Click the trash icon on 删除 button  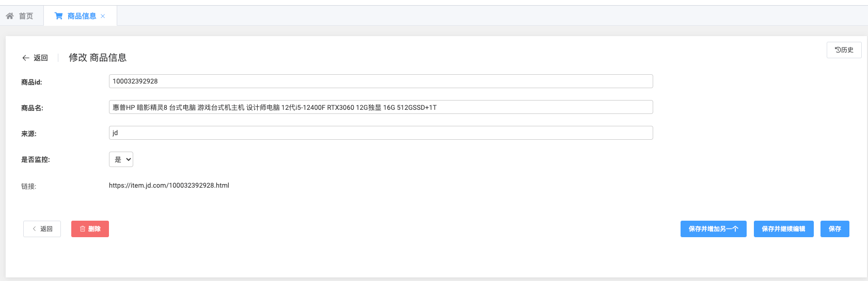83,229
